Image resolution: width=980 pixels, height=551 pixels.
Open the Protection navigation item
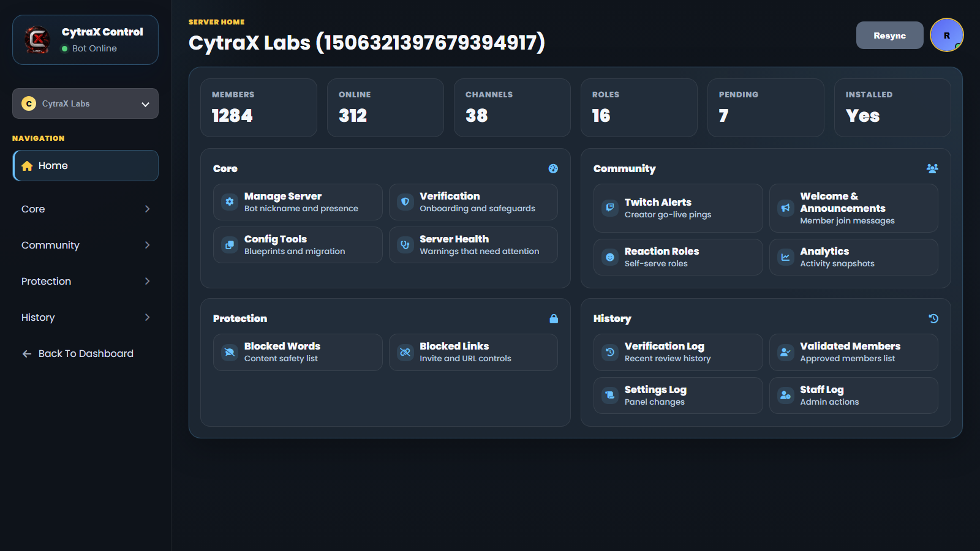(85, 281)
